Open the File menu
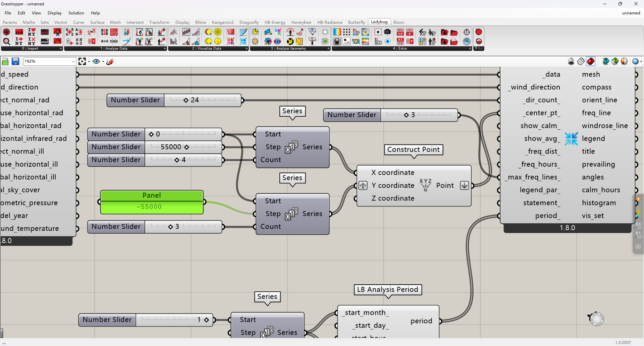644x346 pixels. (x=8, y=13)
